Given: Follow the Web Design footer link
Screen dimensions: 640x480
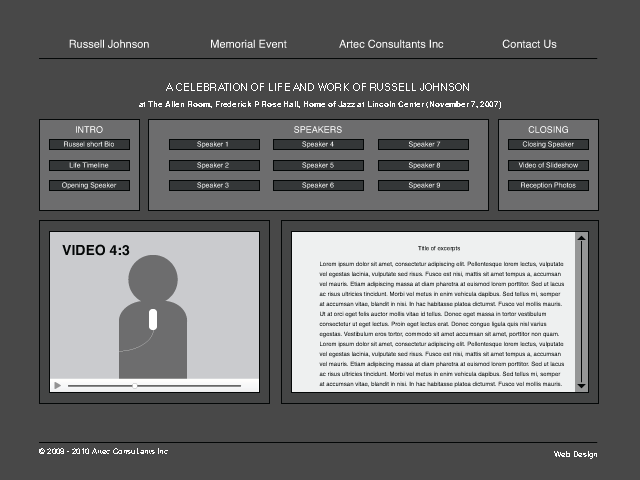Looking at the screenshot, I should tap(575, 454).
